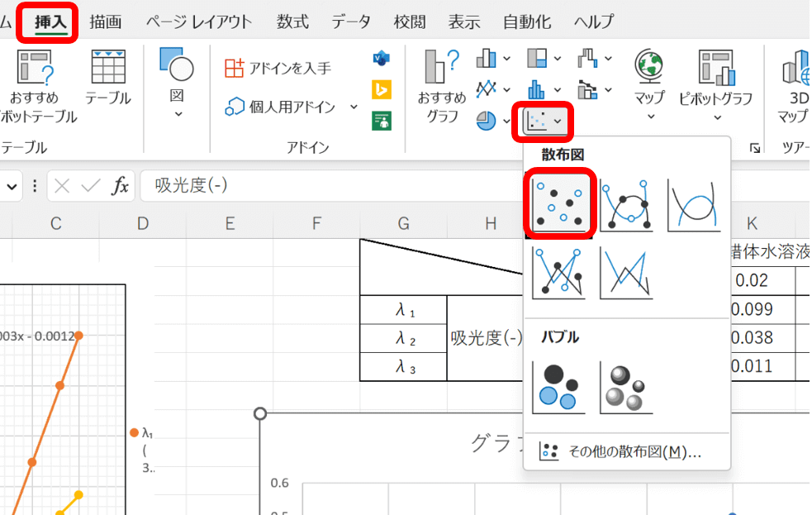The height and width of the screenshot is (515, 812).
Task: Insert a テーブル using the table icon
Action: (108, 67)
